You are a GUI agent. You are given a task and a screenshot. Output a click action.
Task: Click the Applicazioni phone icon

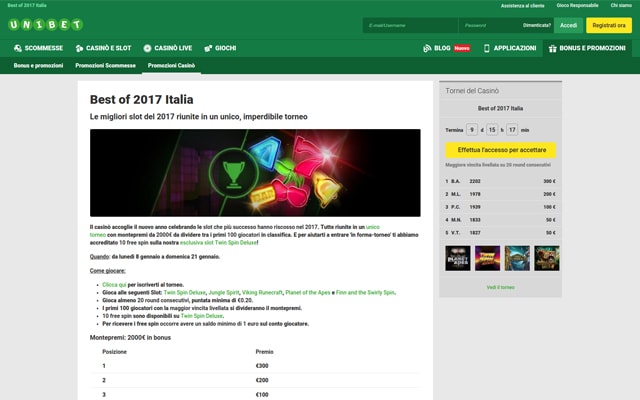click(x=487, y=48)
